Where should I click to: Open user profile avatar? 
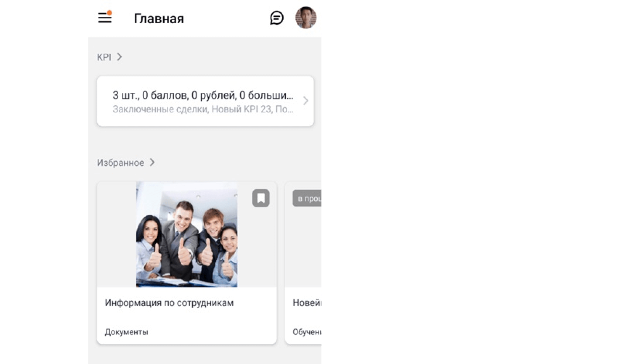(306, 18)
